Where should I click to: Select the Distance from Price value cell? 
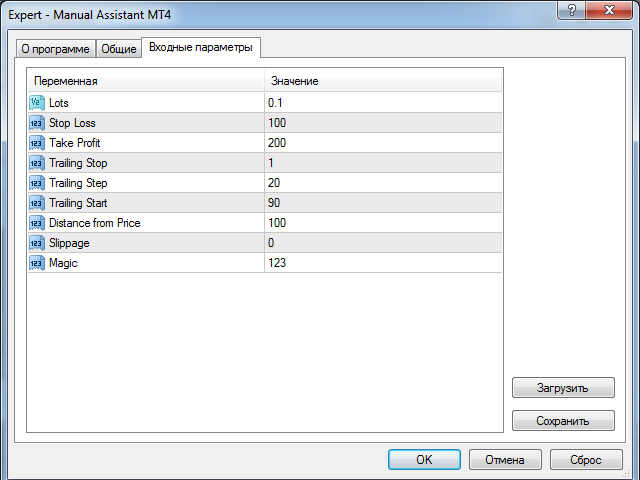click(x=383, y=223)
